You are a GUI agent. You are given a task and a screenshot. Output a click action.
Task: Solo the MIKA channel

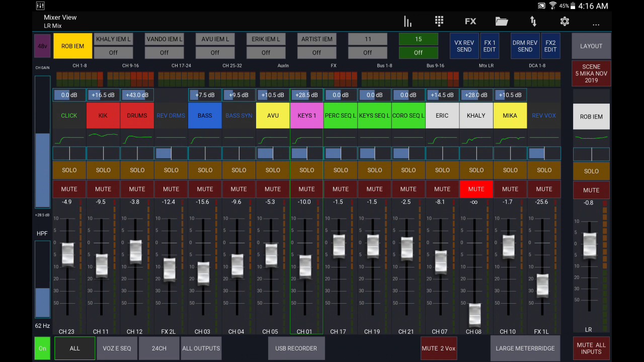click(x=510, y=170)
